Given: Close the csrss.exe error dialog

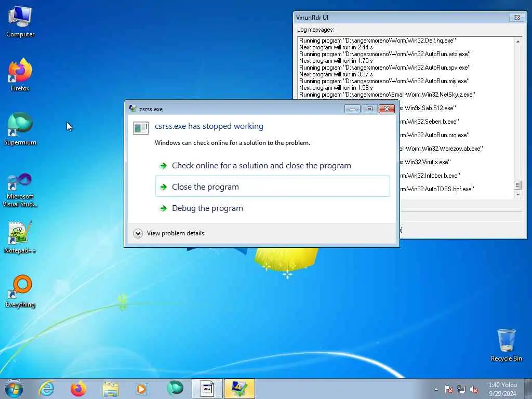Looking at the screenshot, I should click(x=387, y=109).
